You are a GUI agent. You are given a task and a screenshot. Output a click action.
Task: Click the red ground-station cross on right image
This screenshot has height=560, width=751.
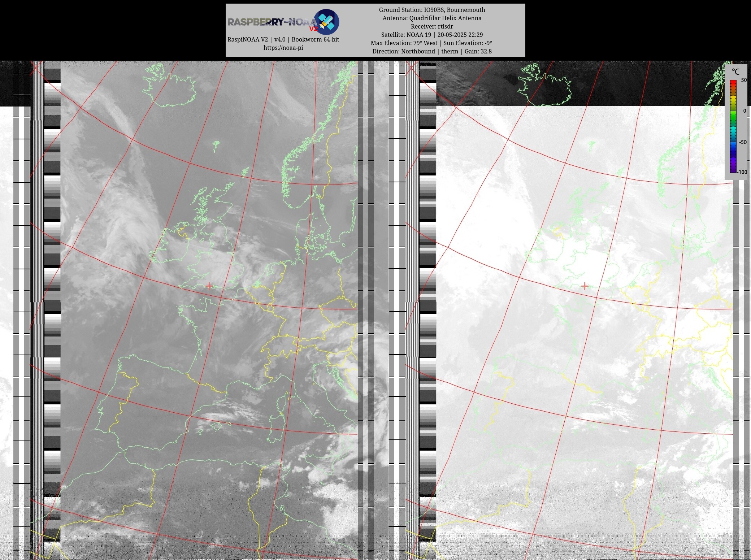(585, 286)
